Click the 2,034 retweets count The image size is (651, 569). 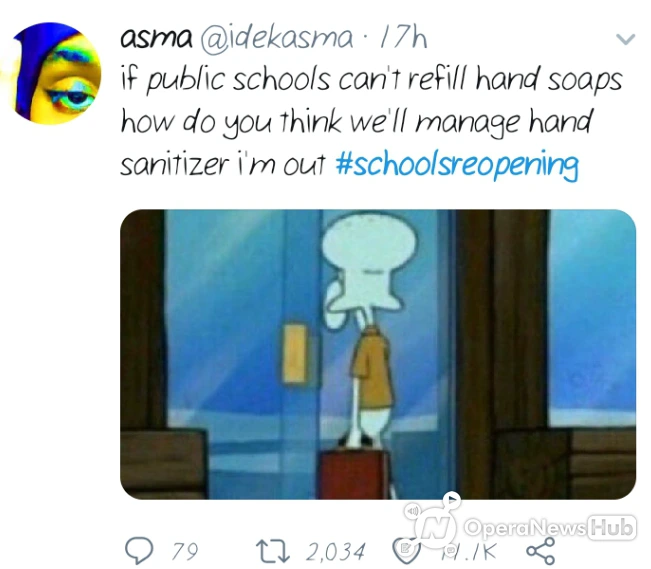pos(336,552)
